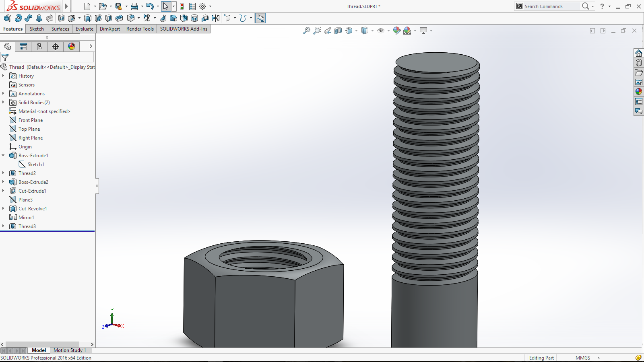
Task: Collapse the Boss-Extrude1 tree node
Action: point(3,156)
